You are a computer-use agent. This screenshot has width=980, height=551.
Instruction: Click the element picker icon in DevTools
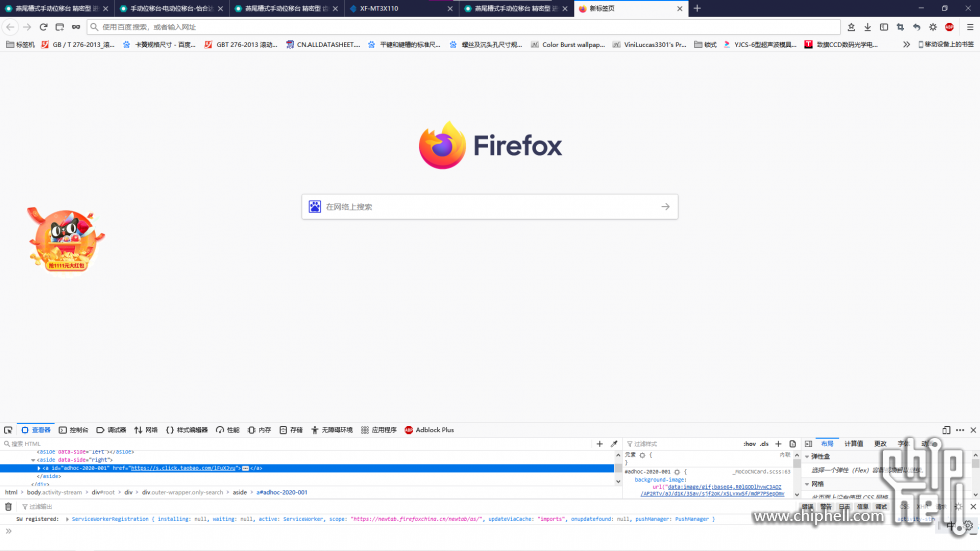click(x=8, y=430)
